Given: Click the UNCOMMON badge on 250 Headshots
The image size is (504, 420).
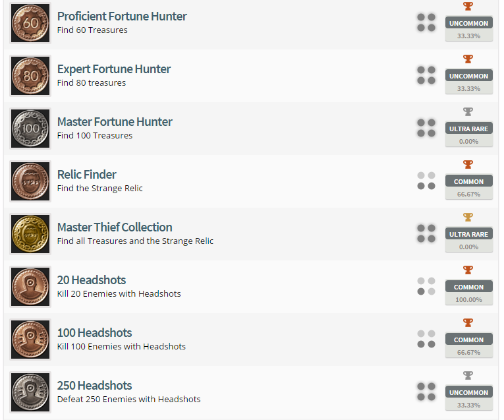Looking at the screenshot, I should tap(468, 392).
